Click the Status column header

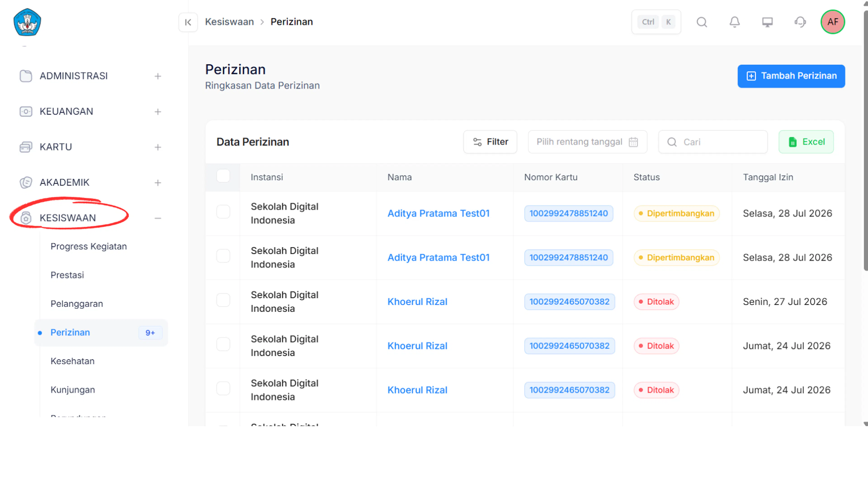(647, 178)
